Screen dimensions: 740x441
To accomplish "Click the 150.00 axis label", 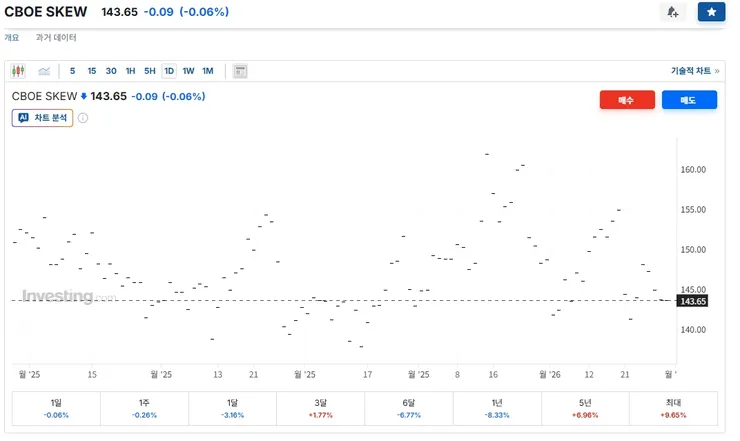I will (693, 250).
